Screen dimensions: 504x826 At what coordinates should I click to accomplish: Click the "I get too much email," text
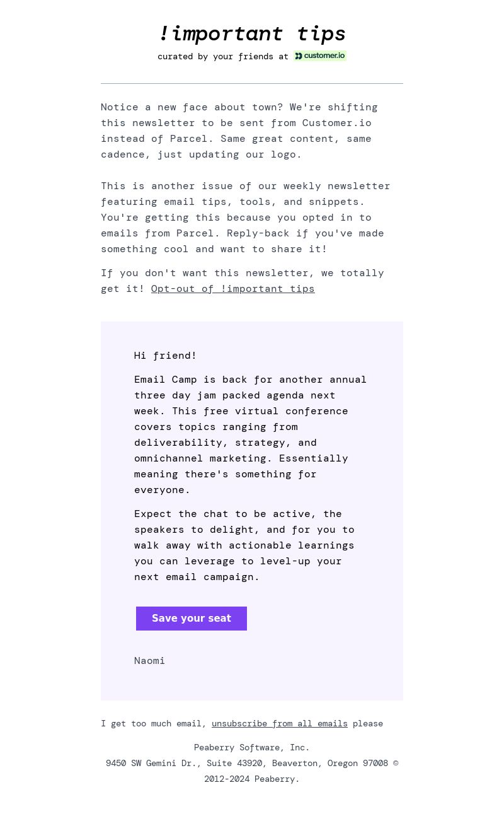pyautogui.click(x=154, y=724)
